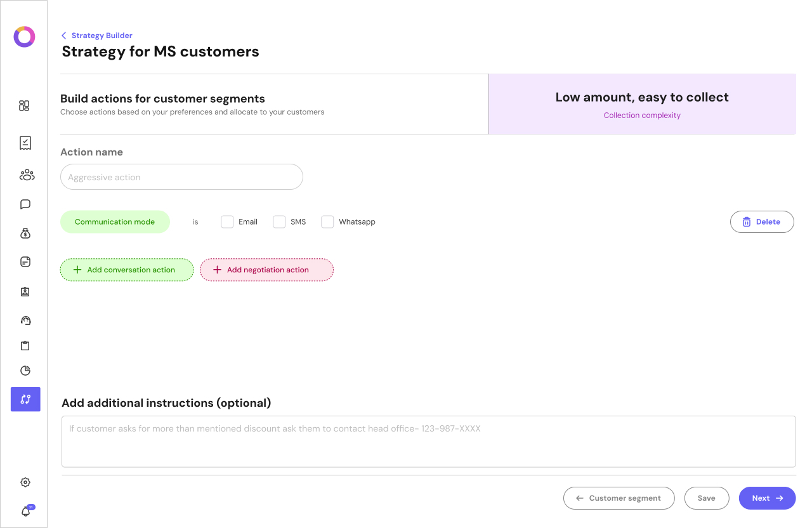
Task: Select the money bag collections icon
Action: tap(25, 233)
